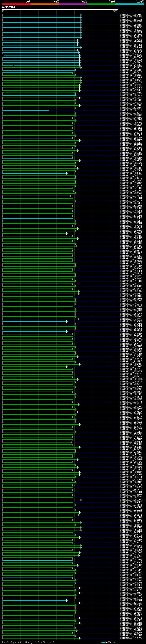Viewport: 146px width, 644px height.
Task: Click the UniRef100_Q2IKP4 label
Action: 131,77
